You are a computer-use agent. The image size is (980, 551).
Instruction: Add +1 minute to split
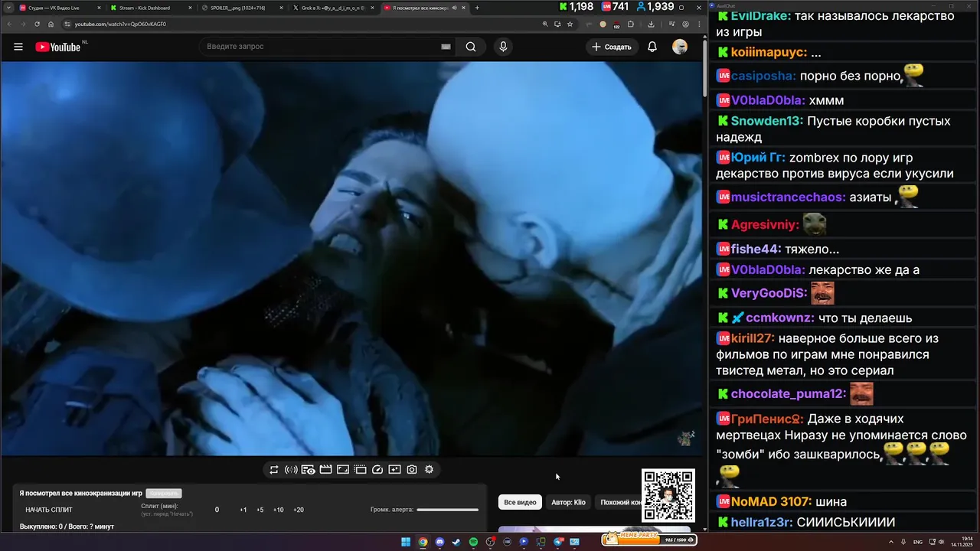click(x=243, y=510)
